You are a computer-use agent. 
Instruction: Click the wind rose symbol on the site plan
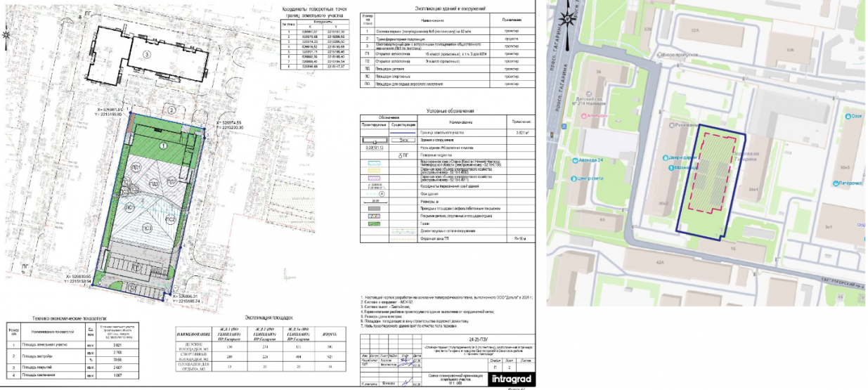[7, 34]
